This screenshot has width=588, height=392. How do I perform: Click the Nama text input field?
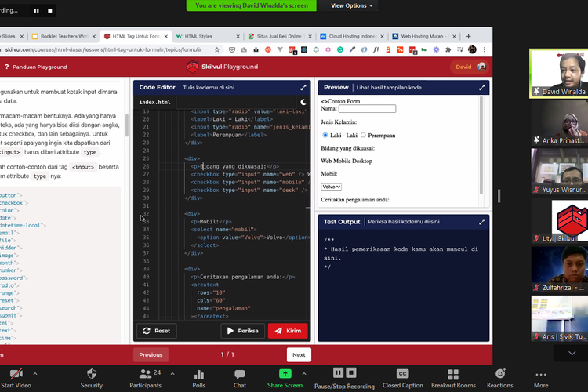tap(372, 109)
